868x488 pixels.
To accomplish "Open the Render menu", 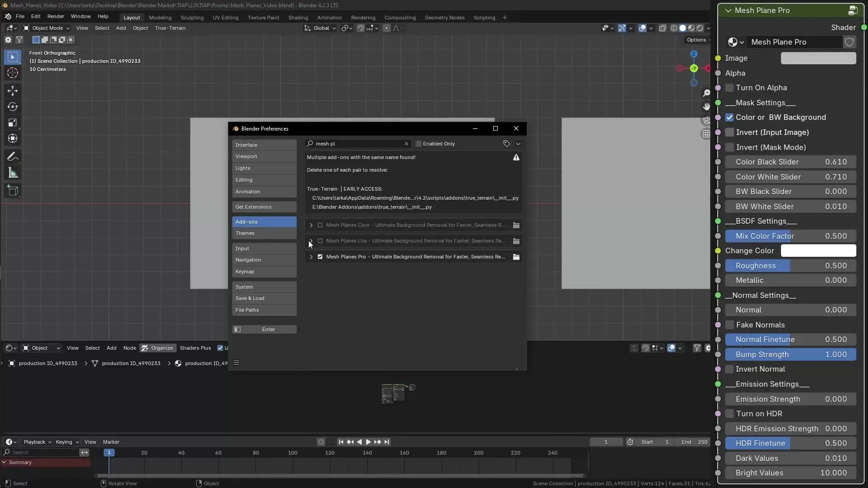I will 56,16.
